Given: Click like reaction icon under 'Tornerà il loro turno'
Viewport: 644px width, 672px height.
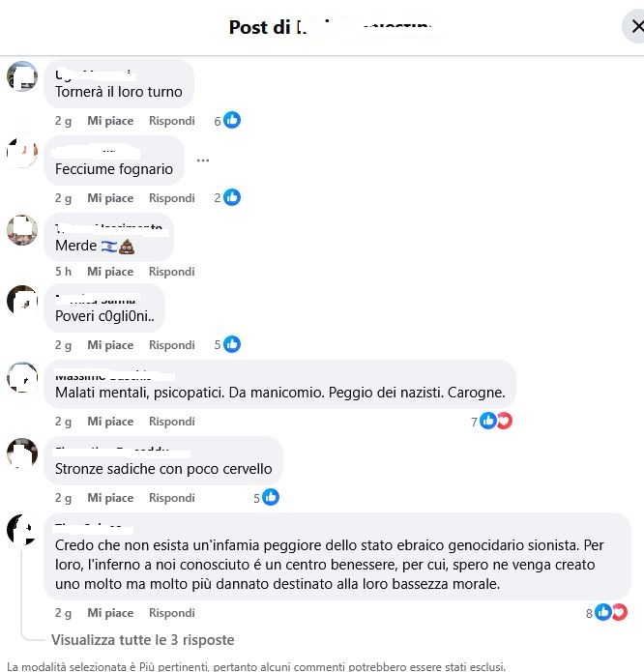Looking at the screenshot, I should (232, 120).
